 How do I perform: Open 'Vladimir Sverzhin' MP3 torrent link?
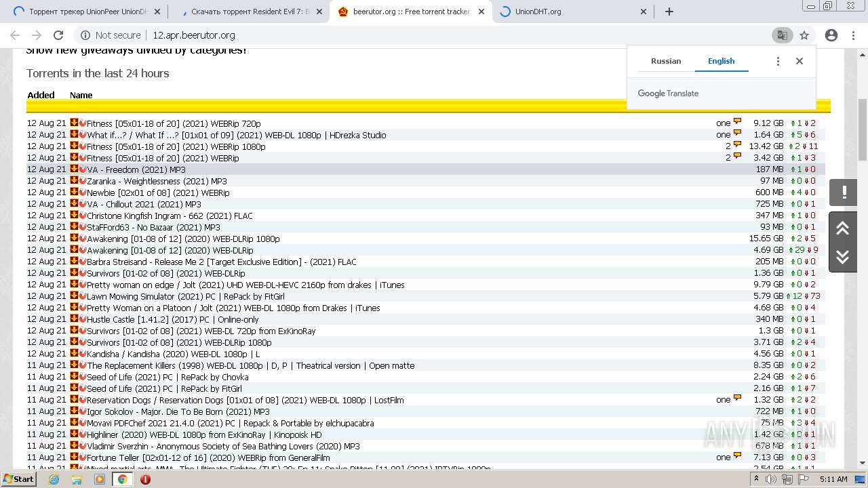(x=223, y=446)
